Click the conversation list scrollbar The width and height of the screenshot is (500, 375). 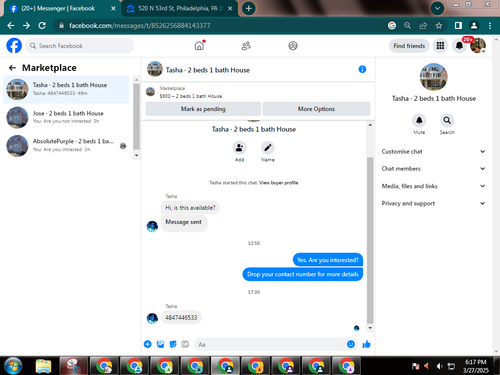coord(136,117)
